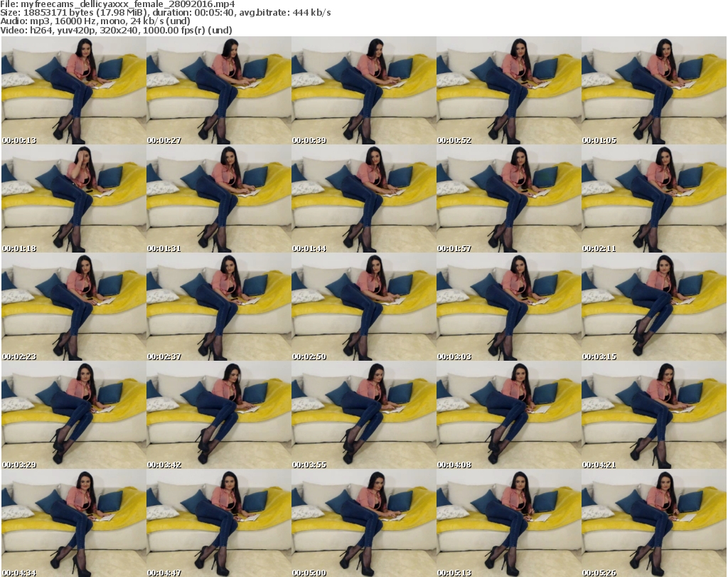Open the thumbnail at 00:03:55
This screenshot has height=577, width=728.
(363, 415)
